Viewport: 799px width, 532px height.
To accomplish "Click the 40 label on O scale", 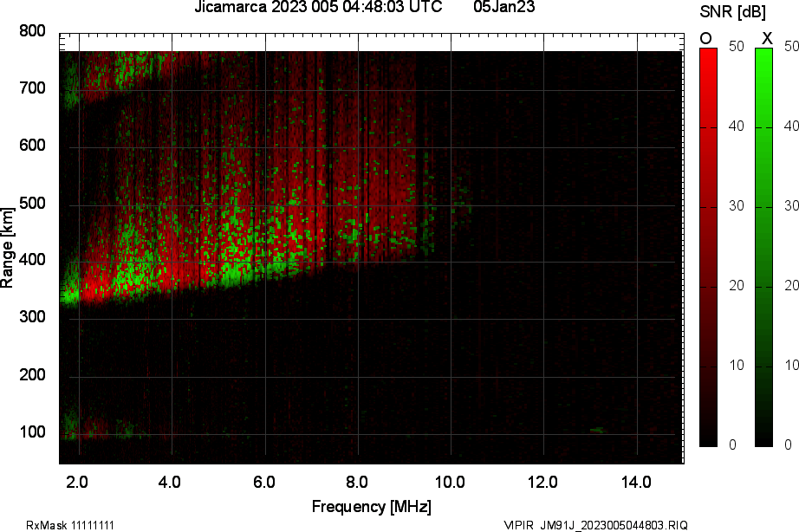I will pos(737,126).
